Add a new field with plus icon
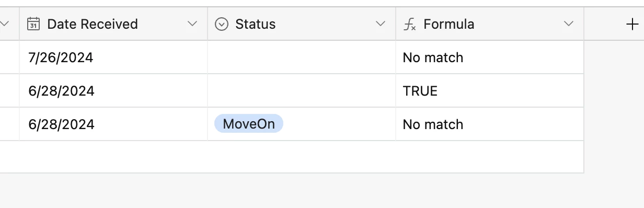Viewport: 644px width, 208px height. click(632, 24)
